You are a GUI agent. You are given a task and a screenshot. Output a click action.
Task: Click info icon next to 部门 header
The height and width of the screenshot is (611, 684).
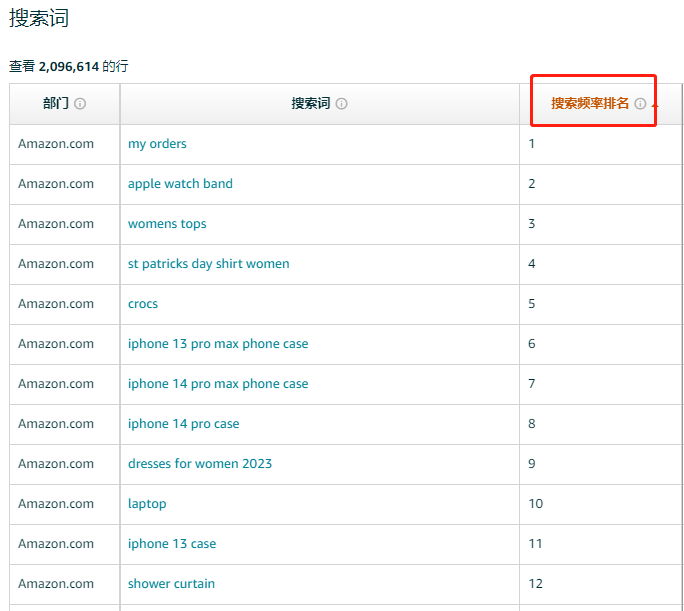(x=80, y=104)
